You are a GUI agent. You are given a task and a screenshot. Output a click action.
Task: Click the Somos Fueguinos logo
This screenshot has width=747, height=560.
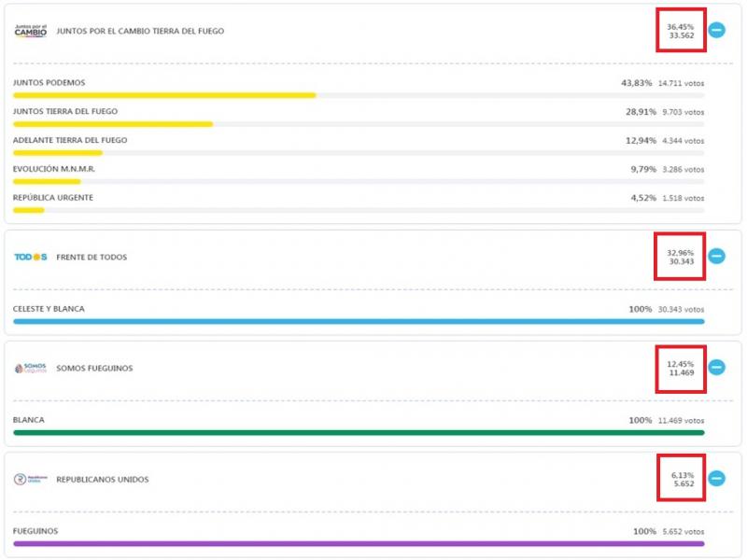(31, 368)
